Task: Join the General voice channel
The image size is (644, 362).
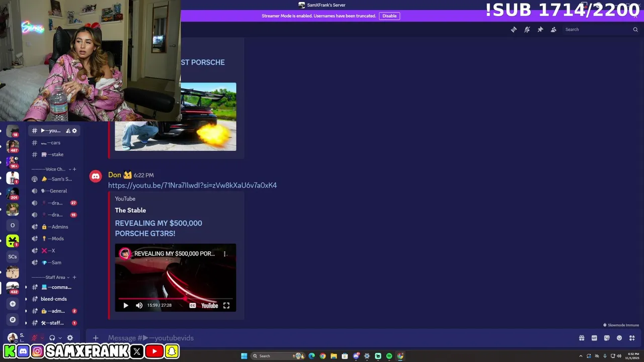Action: coord(54,191)
